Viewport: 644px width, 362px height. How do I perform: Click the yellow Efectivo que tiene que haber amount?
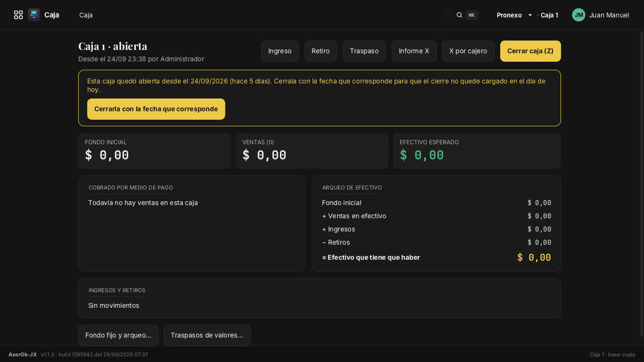click(x=534, y=257)
